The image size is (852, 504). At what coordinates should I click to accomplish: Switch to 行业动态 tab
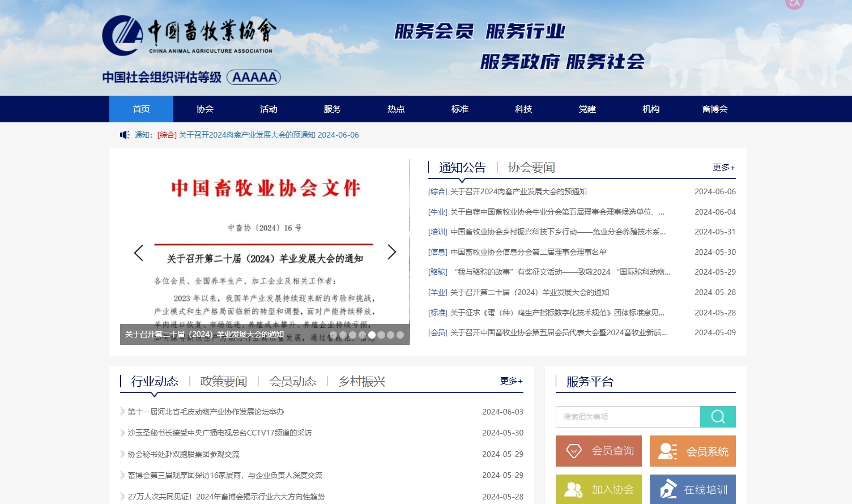point(155,382)
